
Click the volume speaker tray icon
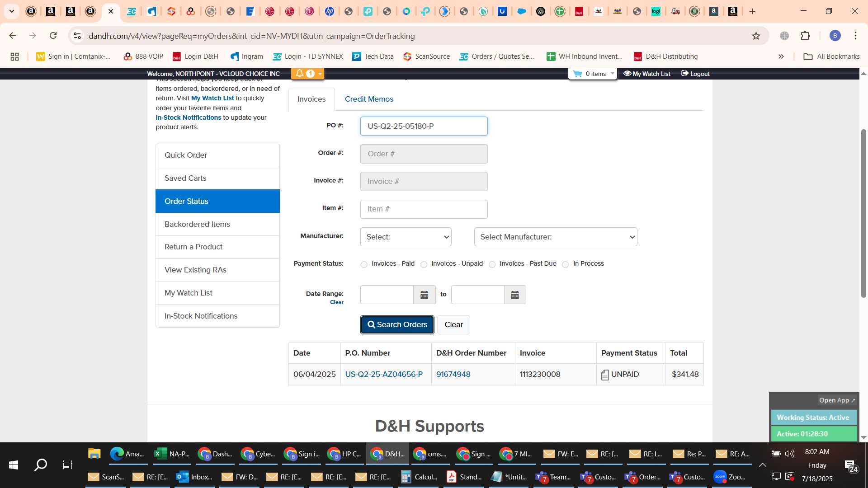[x=790, y=454]
